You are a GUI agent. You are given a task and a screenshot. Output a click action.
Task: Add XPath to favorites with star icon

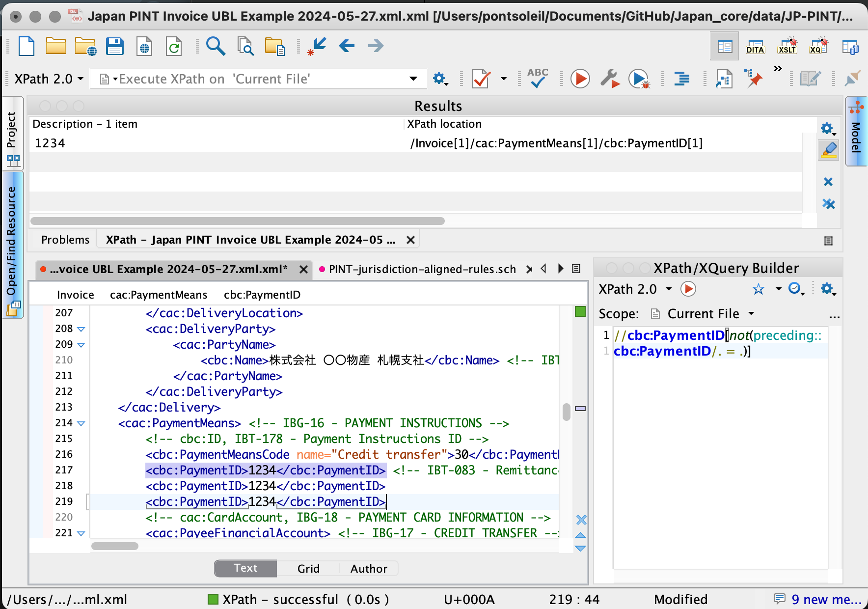click(759, 289)
